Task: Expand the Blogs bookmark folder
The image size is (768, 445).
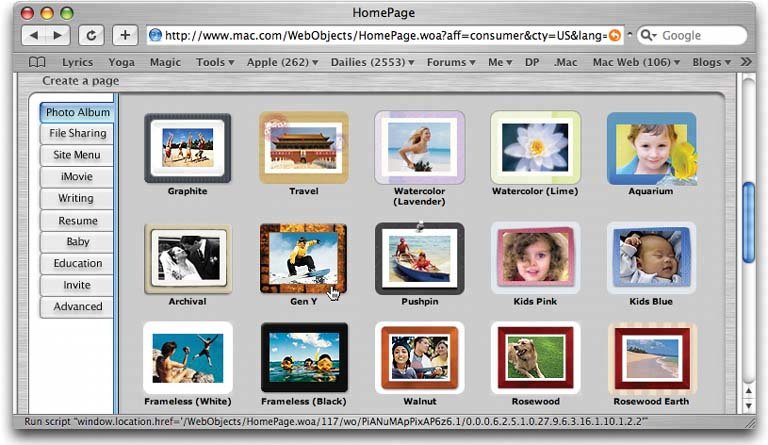Action: click(711, 62)
